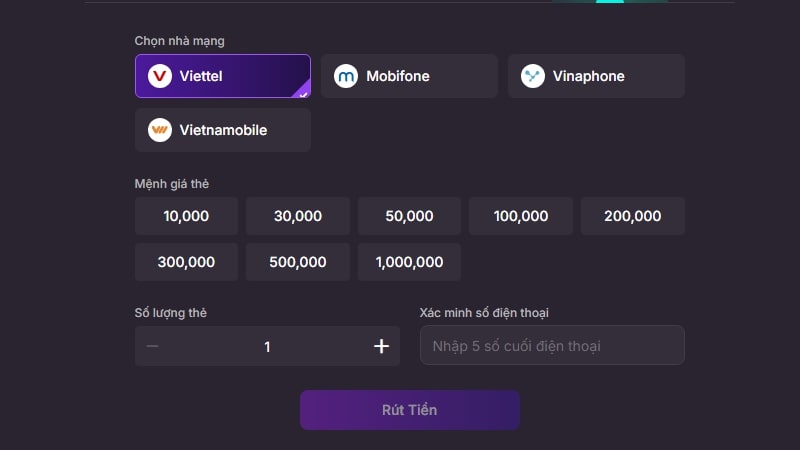This screenshot has width=800, height=450.
Task: Decrease card quantity with minus icon
Action: pyautogui.click(x=153, y=346)
